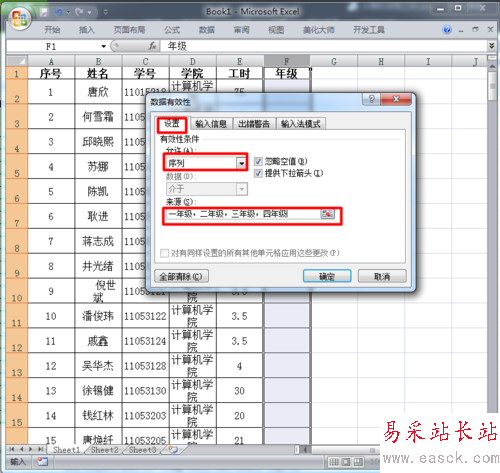This screenshot has height=473, width=500.
Task: Open the 插入 ribbon tab
Action: pos(87,30)
